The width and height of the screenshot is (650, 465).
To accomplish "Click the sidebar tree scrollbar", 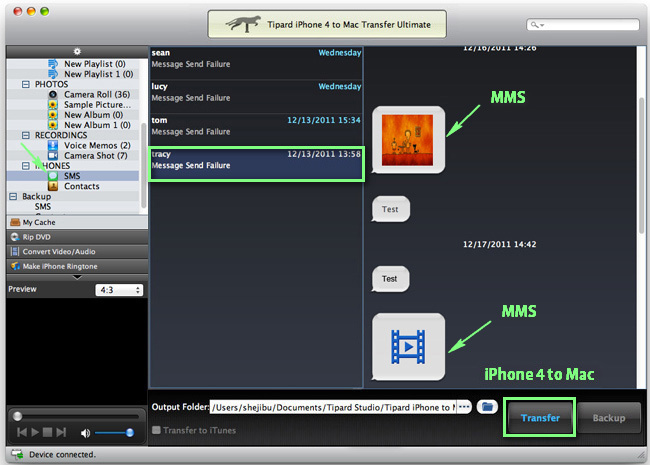I will (x=143, y=166).
